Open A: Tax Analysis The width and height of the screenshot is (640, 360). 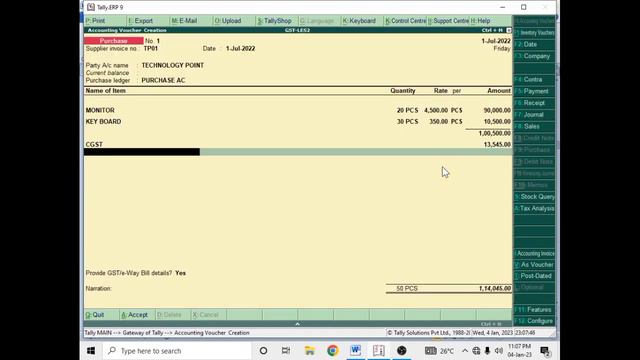click(534, 209)
